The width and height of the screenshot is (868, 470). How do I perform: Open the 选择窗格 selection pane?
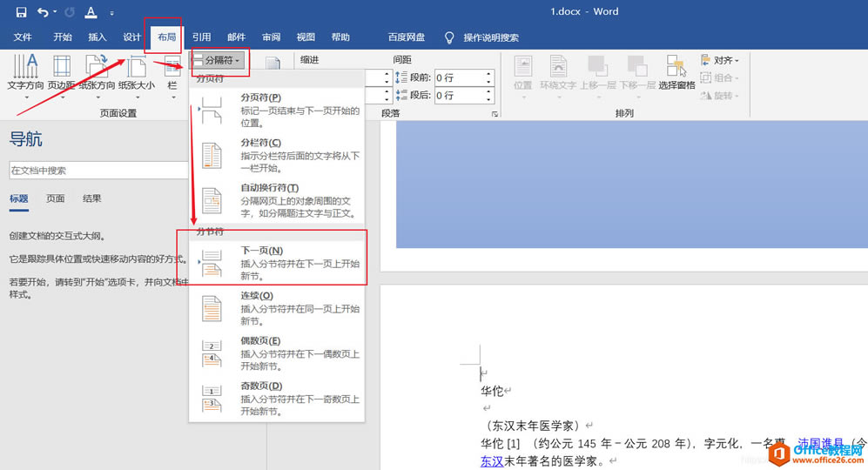pos(676,74)
